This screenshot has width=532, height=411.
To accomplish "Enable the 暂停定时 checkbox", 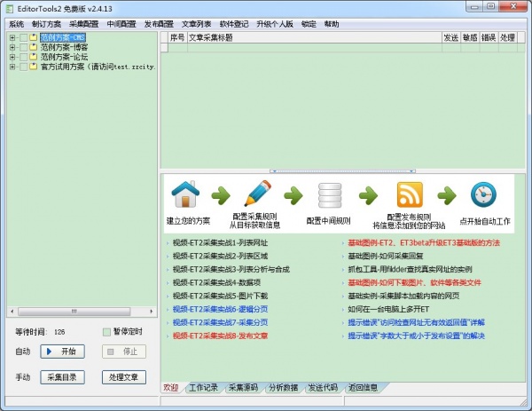I will click(106, 332).
